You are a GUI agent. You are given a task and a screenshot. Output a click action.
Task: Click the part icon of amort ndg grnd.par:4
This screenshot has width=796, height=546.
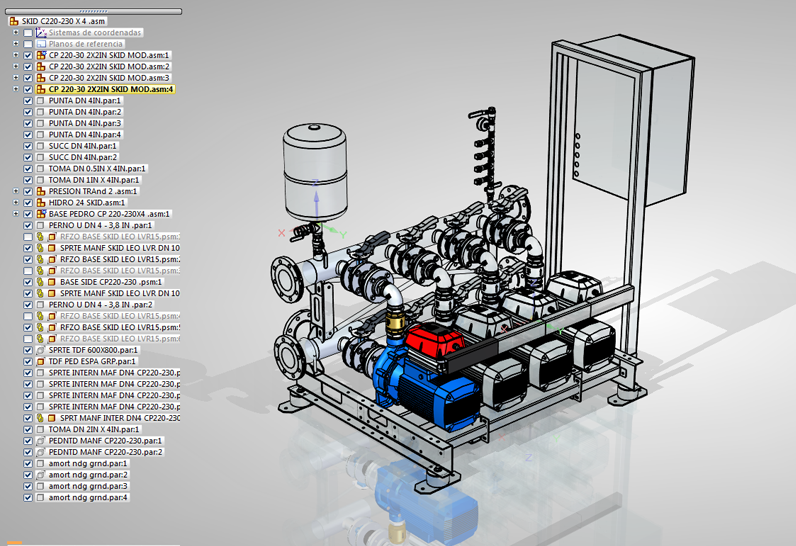coord(41,498)
